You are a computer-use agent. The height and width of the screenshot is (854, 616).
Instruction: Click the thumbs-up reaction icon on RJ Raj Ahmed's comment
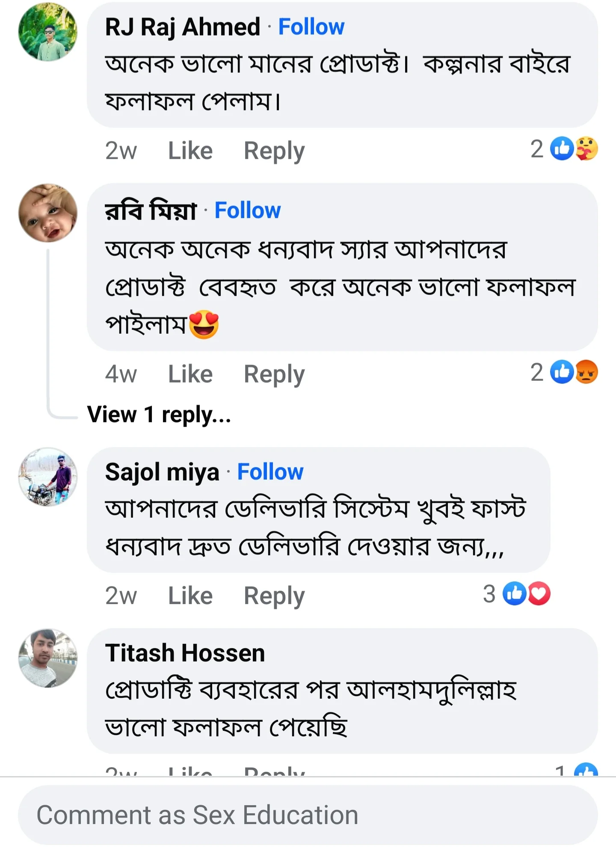[561, 148]
